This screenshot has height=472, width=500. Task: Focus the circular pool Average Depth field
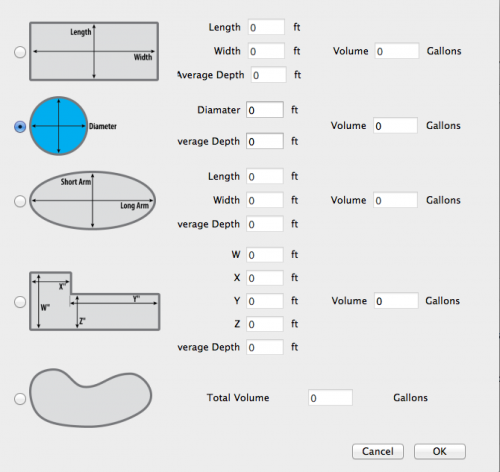click(x=265, y=141)
